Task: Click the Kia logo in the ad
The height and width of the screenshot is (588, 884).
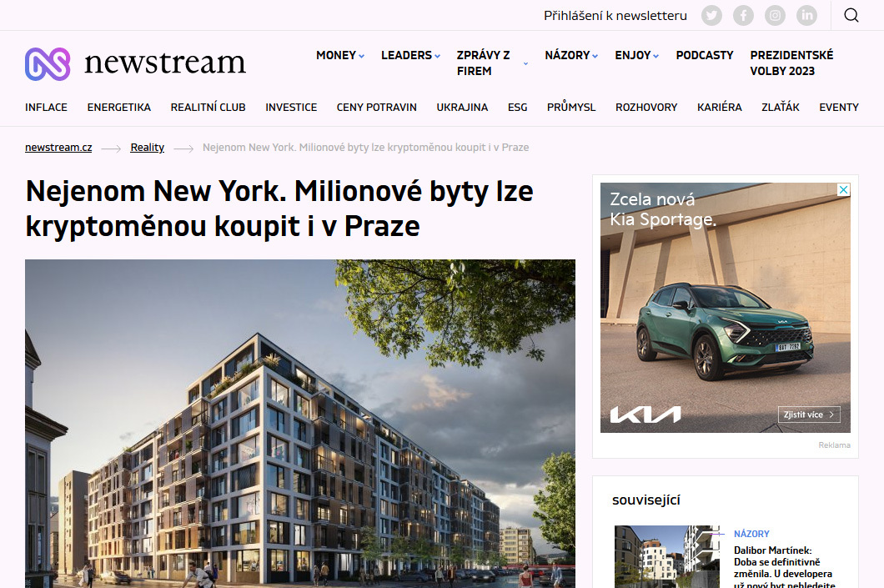Action: pos(645,415)
